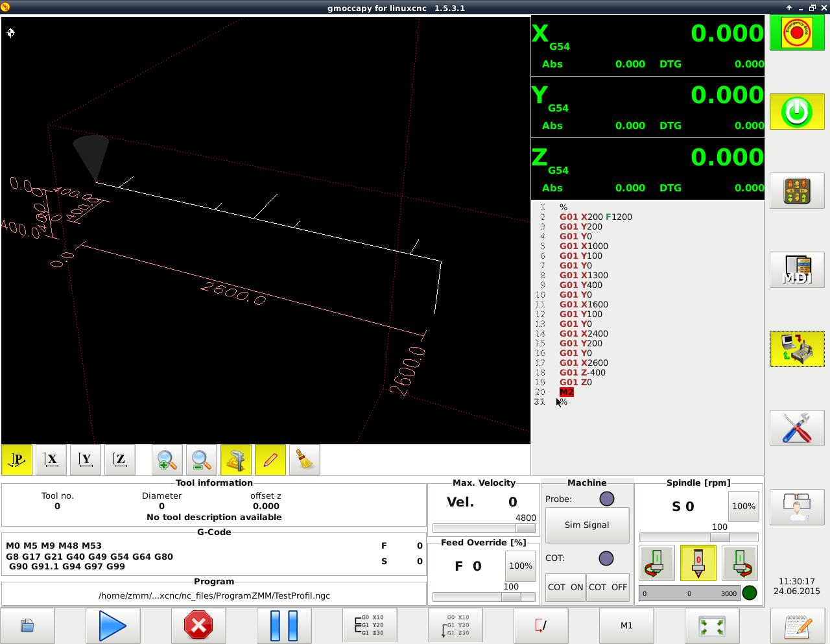Screen dimensions: 830x644
Task: Click the run from line button
Action: [x=455, y=626]
